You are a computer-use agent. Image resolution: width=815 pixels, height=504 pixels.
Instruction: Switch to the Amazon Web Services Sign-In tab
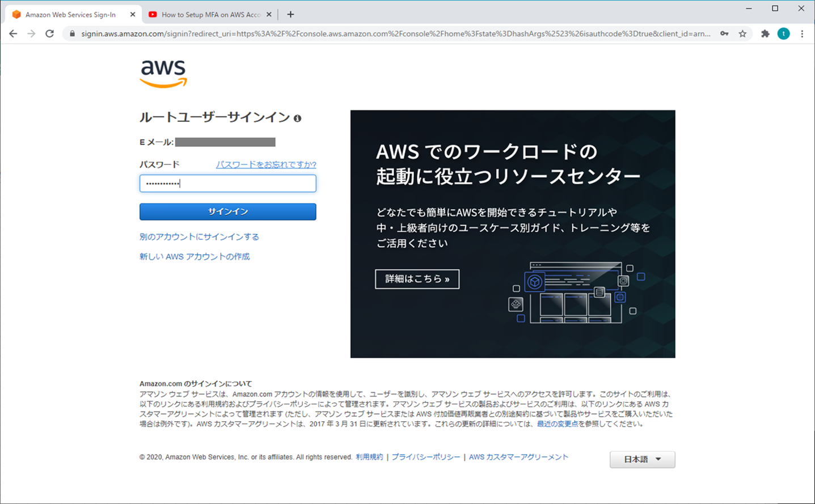[70, 15]
